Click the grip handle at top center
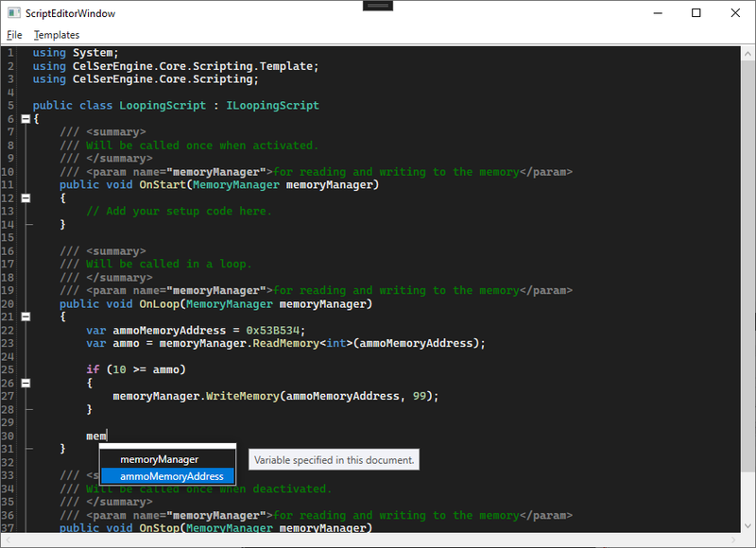 (378, 6)
